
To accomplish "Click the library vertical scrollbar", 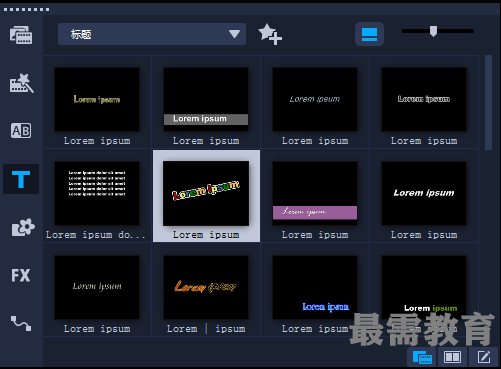I will click(488, 103).
